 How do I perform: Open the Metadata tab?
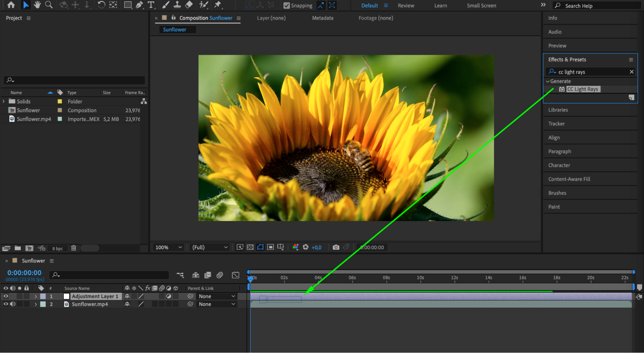tap(322, 18)
